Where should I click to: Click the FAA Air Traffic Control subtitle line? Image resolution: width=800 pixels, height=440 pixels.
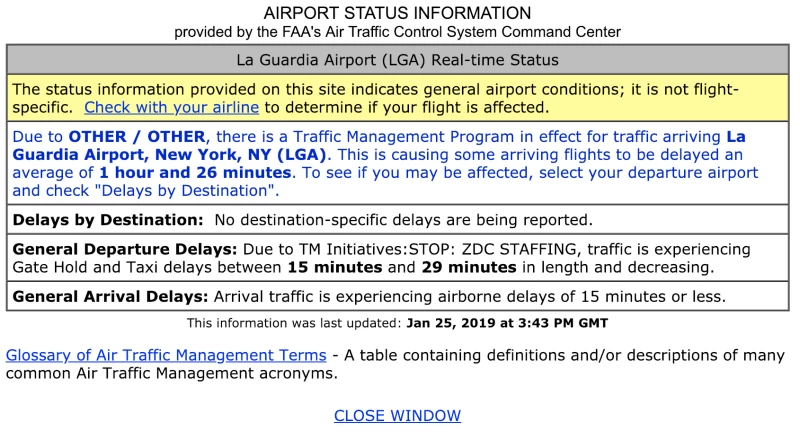click(397, 32)
